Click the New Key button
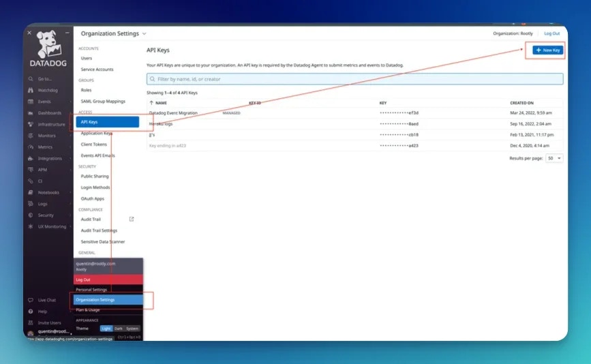This screenshot has height=364, width=591. [547, 50]
